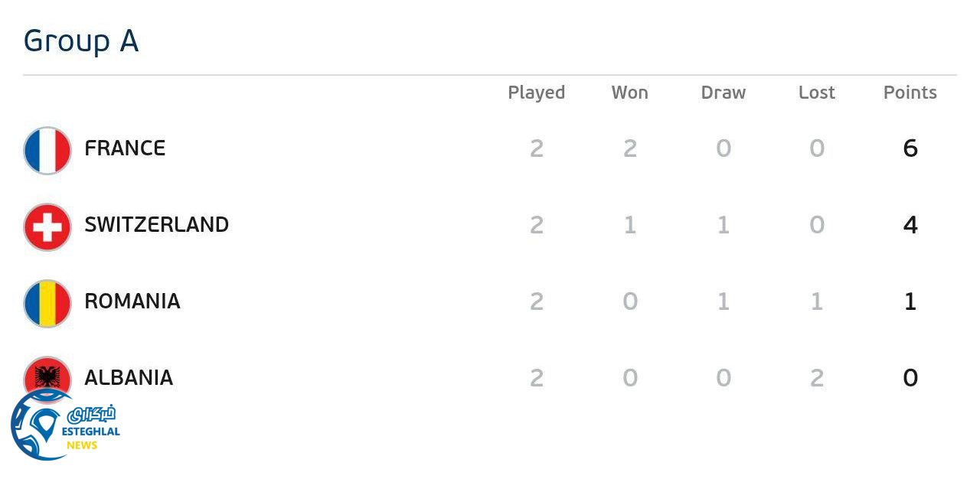Viewport: 980px width, 479px height.
Task: Open the SWITZERLAND team entry
Action: (156, 224)
